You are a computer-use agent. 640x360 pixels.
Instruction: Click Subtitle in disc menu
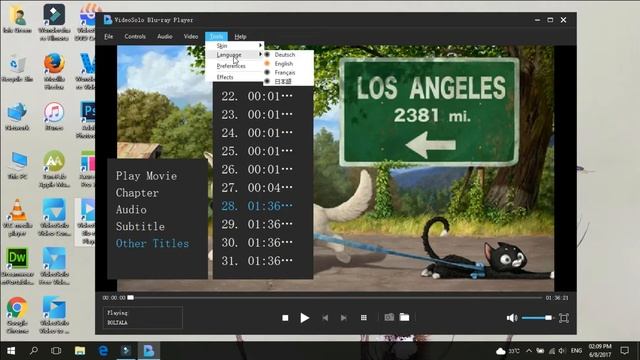point(140,227)
